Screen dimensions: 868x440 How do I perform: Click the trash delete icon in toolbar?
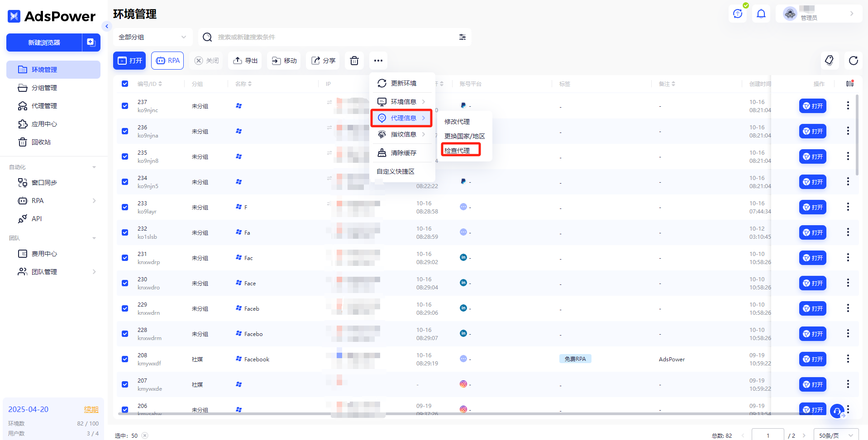point(354,61)
